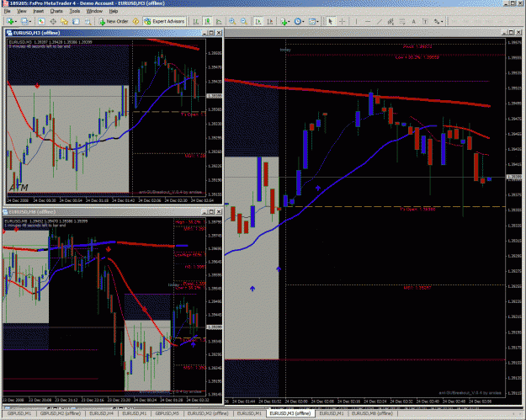Toggle Chart Shift on the toolbar
The image size is (526, 420).
coord(269,22)
